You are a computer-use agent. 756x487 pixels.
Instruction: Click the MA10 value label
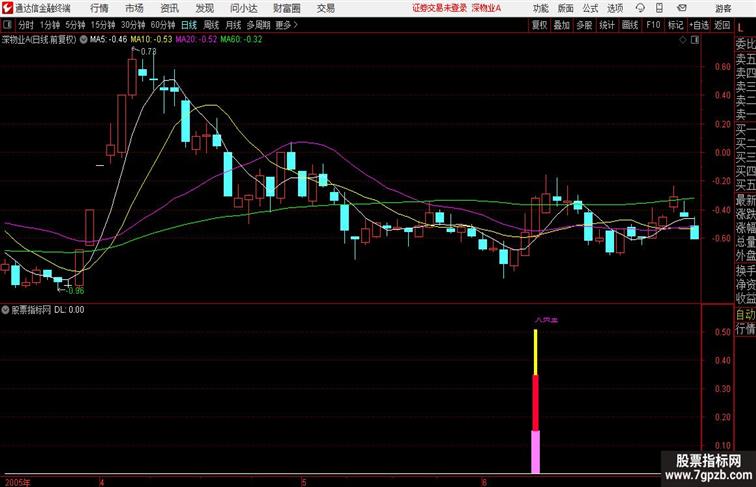151,40
